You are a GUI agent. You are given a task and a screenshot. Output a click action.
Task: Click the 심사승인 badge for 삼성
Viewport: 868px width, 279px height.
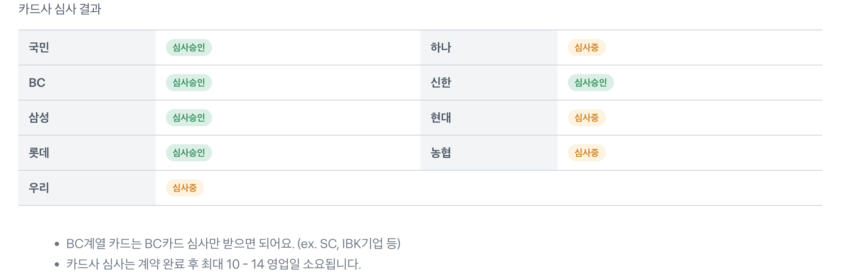click(x=189, y=118)
